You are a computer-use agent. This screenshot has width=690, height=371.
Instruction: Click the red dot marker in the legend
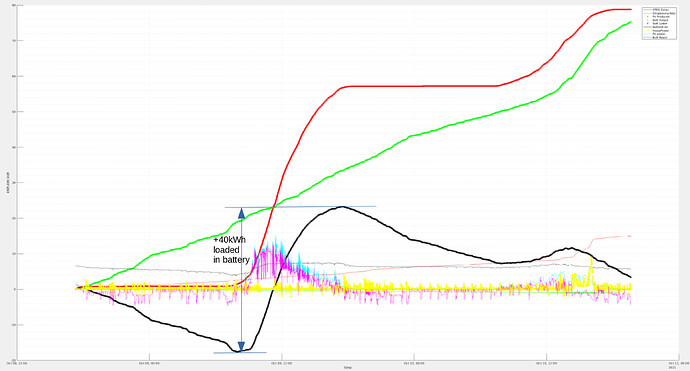[x=647, y=16]
